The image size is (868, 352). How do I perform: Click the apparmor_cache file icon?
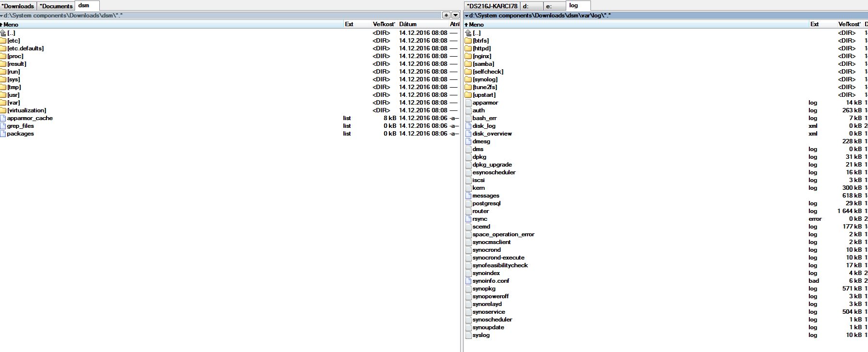click(x=3, y=118)
